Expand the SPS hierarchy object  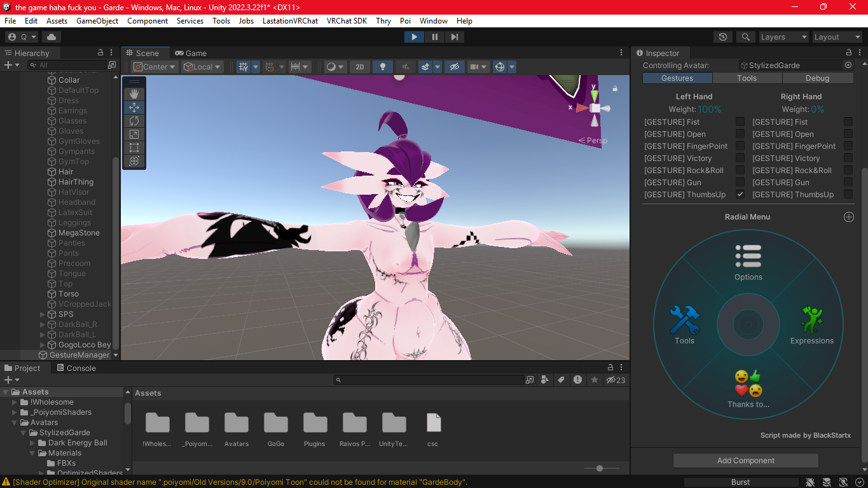(x=43, y=314)
